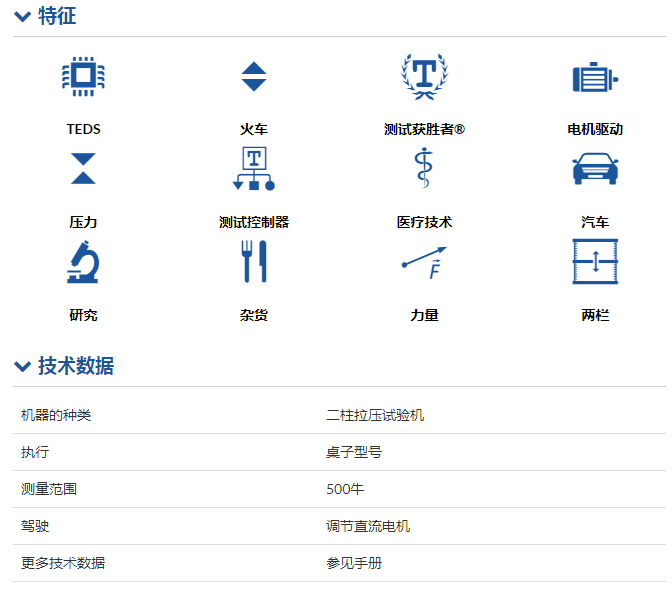Select the 汽车 car icon
672x616 pixels.
coord(595,168)
